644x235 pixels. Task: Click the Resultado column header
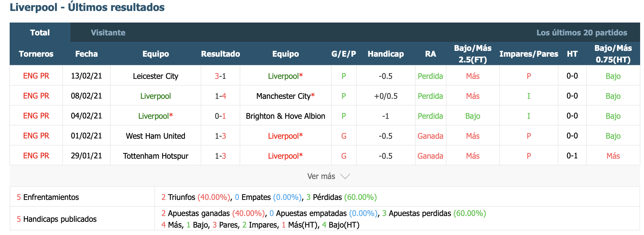[x=220, y=54]
